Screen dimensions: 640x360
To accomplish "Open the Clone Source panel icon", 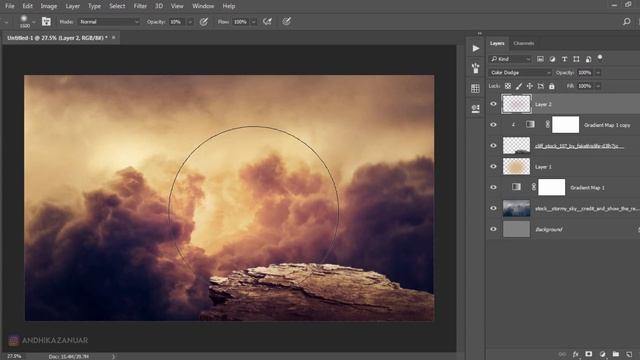I will 476,108.
